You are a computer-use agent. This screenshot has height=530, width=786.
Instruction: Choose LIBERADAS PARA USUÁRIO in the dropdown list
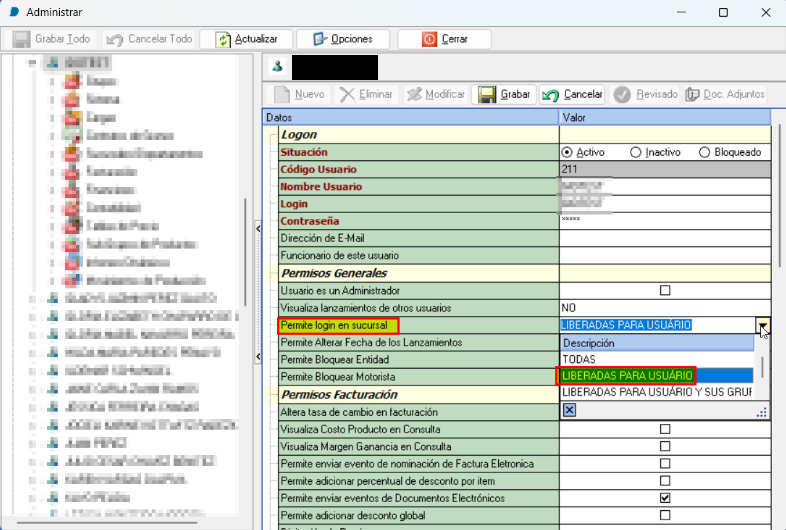(x=657, y=376)
